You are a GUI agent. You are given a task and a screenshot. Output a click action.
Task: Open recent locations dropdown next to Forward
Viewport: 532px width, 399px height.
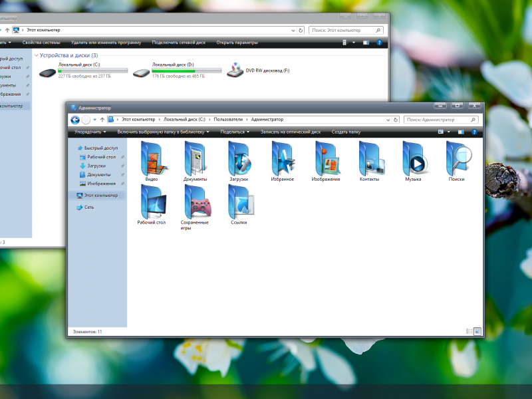[x=94, y=120]
